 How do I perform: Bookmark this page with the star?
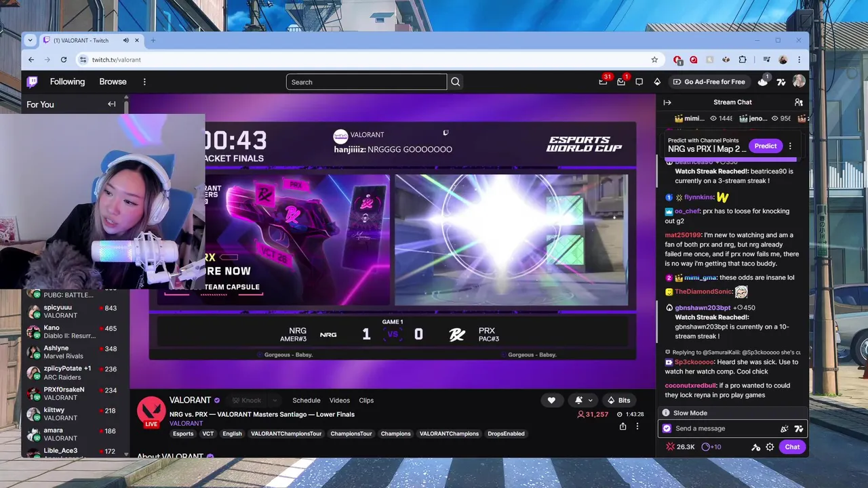click(654, 60)
